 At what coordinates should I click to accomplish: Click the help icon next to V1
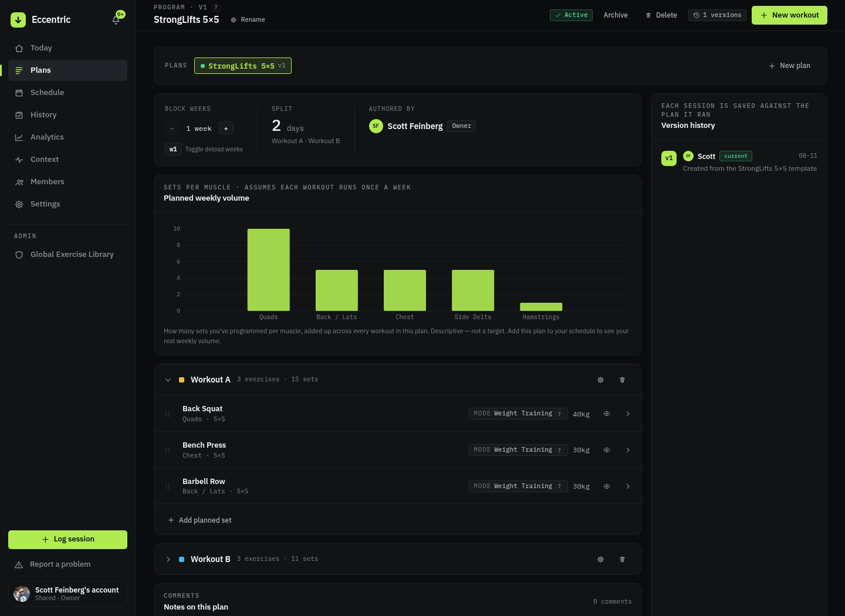pyautogui.click(x=217, y=8)
